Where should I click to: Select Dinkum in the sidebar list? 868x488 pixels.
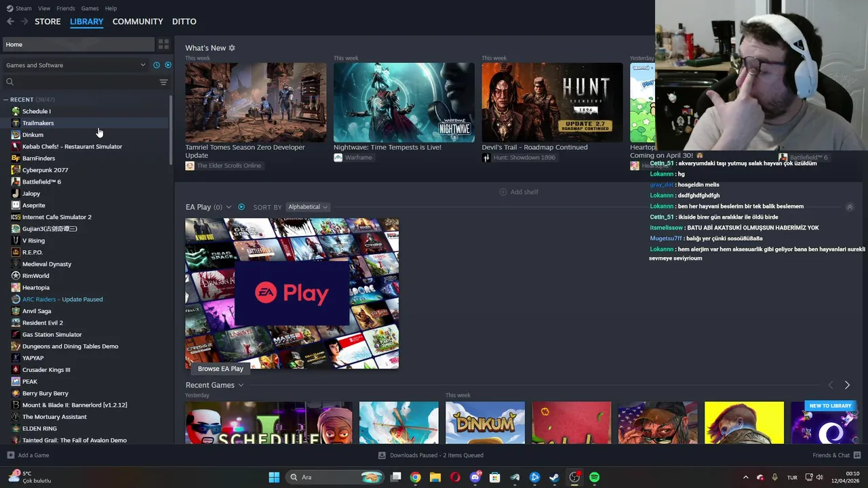pyautogui.click(x=33, y=135)
